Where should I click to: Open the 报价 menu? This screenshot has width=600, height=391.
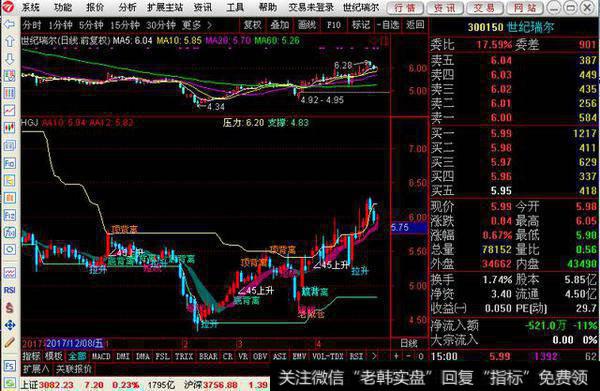(95, 7)
